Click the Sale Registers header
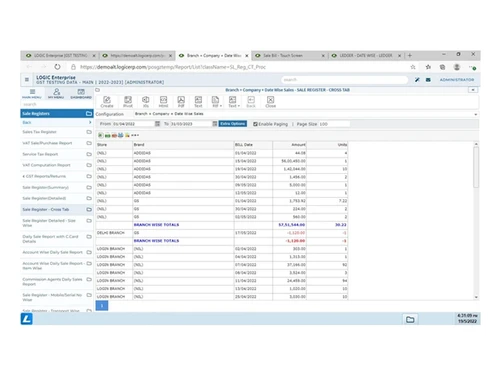 tap(57, 114)
